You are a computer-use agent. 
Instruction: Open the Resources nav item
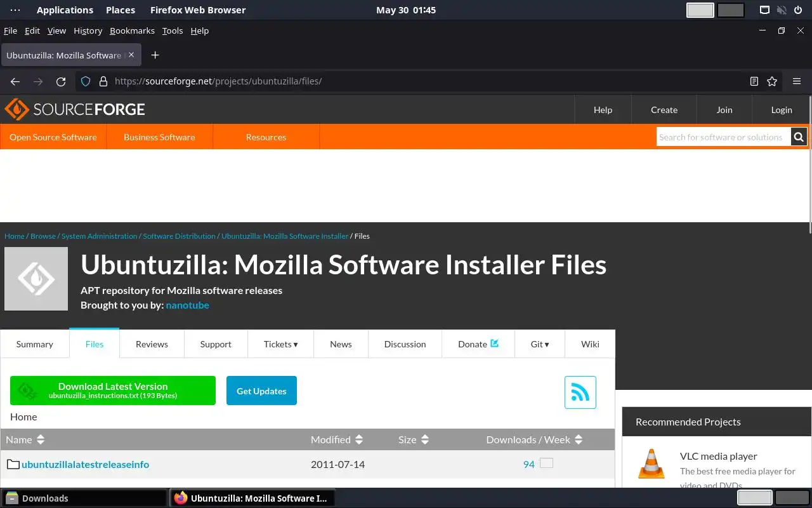coord(266,137)
